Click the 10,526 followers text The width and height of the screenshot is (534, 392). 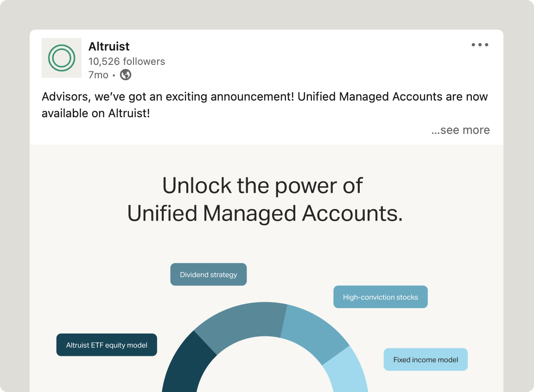tap(127, 61)
